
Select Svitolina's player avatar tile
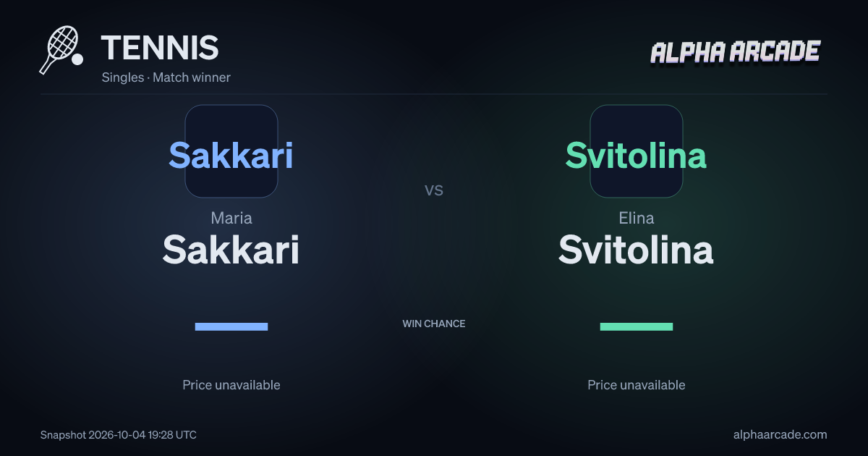pos(637,151)
